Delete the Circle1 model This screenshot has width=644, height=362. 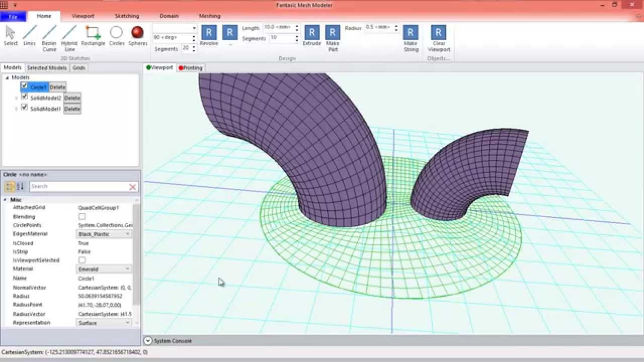point(57,87)
